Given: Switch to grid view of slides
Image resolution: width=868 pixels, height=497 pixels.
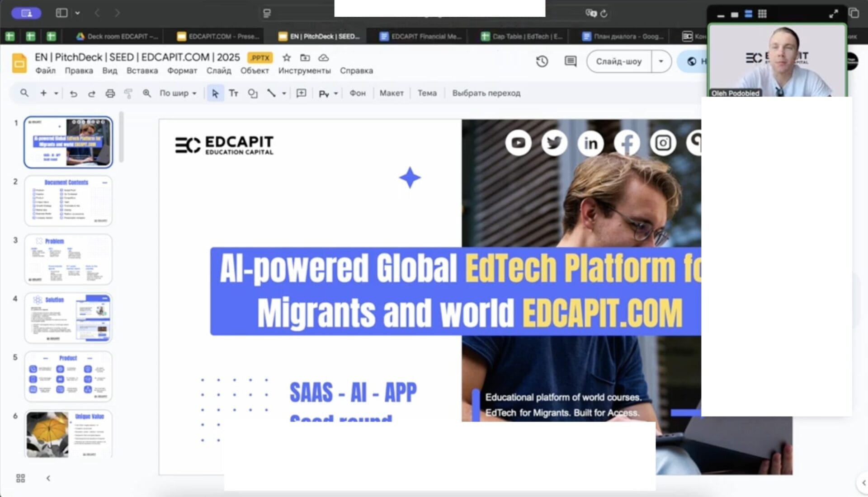Looking at the screenshot, I should tap(20, 478).
